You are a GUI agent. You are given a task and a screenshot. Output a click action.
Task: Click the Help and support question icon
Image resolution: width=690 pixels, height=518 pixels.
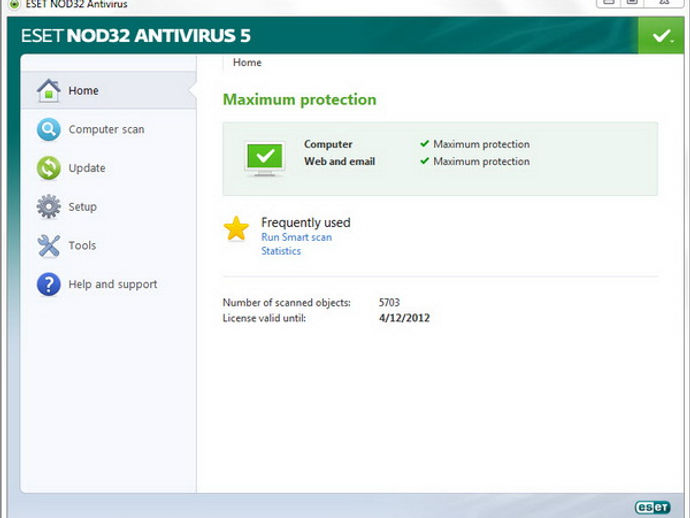(x=48, y=284)
